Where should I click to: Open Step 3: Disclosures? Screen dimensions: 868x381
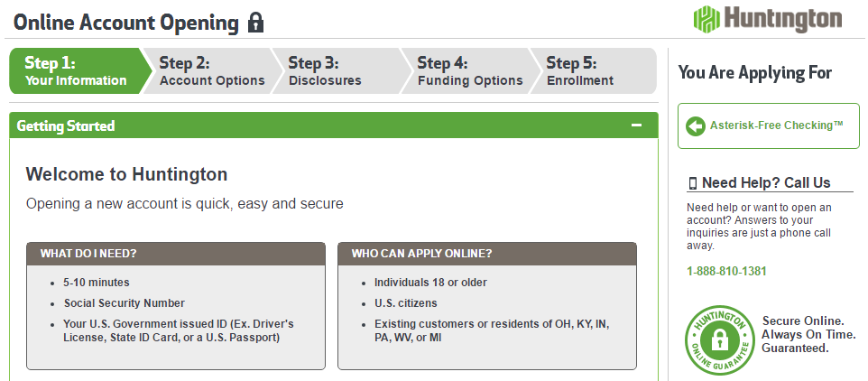click(339, 71)
